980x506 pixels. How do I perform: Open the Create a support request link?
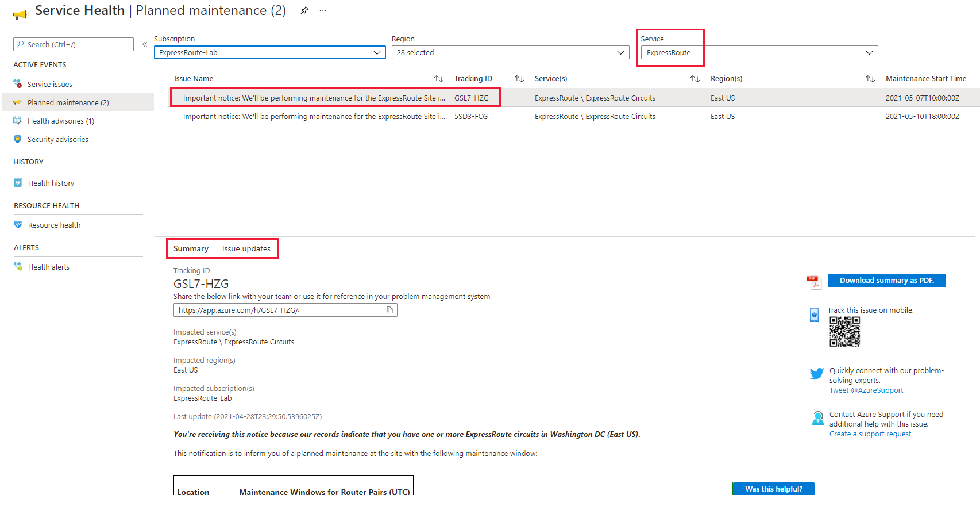[x=870, y=434]
